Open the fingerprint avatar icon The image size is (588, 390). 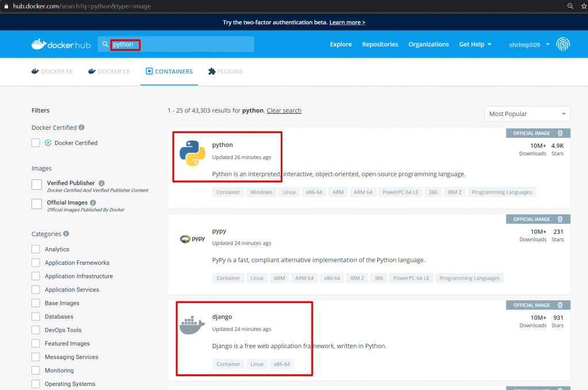pyautogui.click(x=563, y=44)
